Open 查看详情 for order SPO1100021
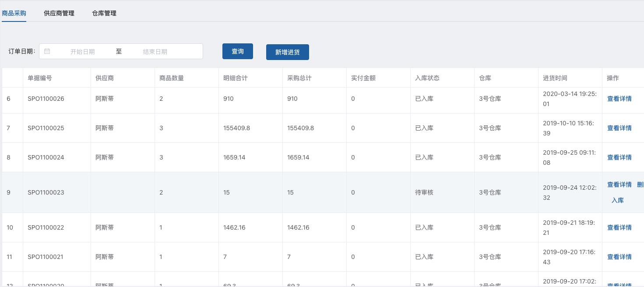The width and height of the screenshot is (644, 287). (x=619, y=257)
